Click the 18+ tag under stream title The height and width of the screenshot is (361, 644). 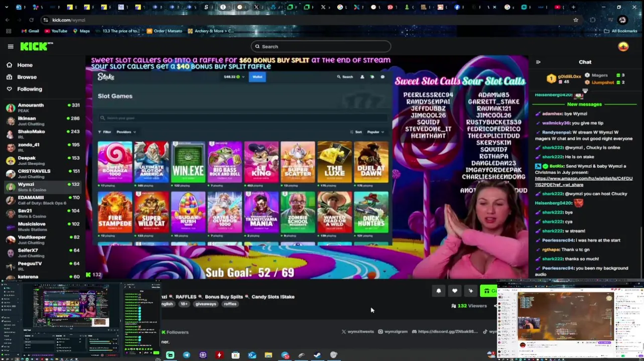pos(183,304)
